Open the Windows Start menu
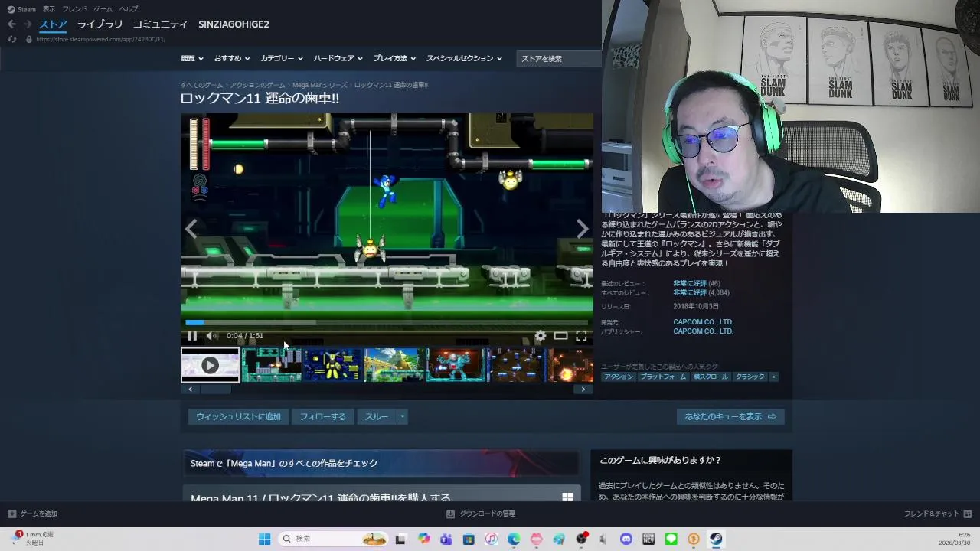Image resolution: width=980 pixels, height=551 pixels. 264,539
